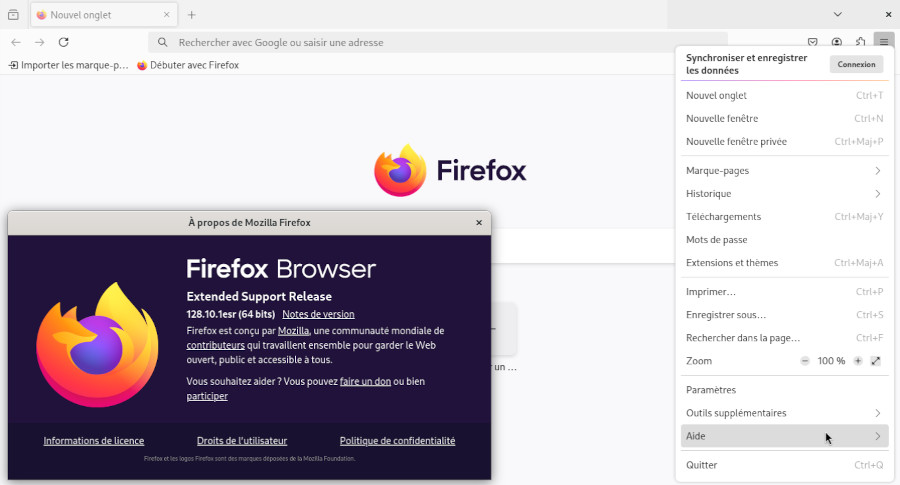Click the participer link
This screenshot has width=900, height=485.
pyautogui.click(x=207, y=396)
